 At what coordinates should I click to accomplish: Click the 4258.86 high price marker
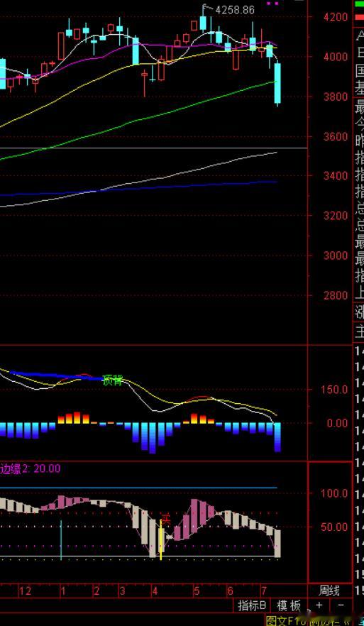click(x=235, y=10)
